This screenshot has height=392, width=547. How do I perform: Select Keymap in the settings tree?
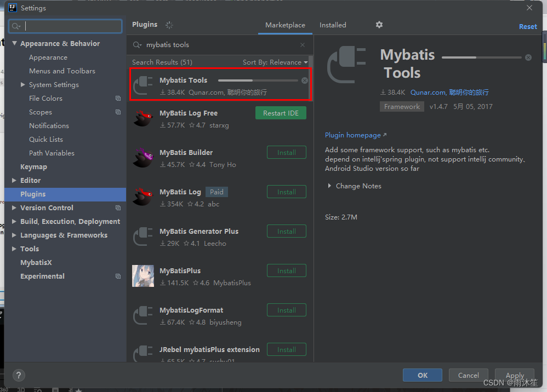point(33,167)
